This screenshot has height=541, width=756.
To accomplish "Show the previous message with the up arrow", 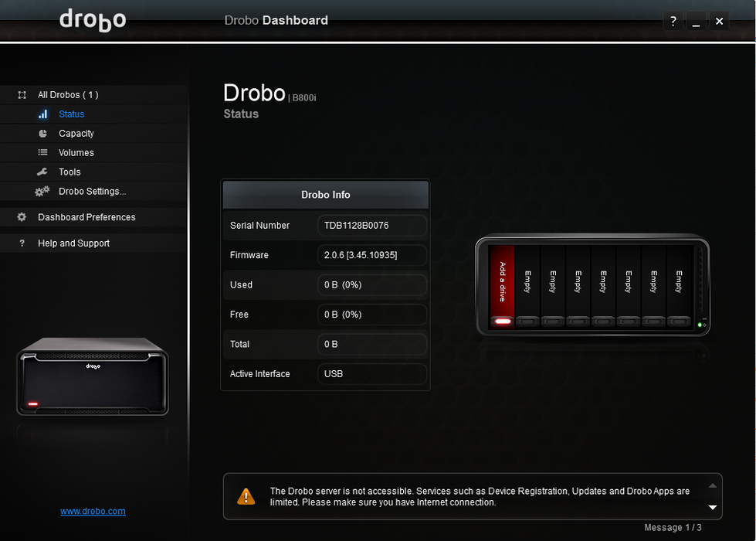I will click(712, 485).
